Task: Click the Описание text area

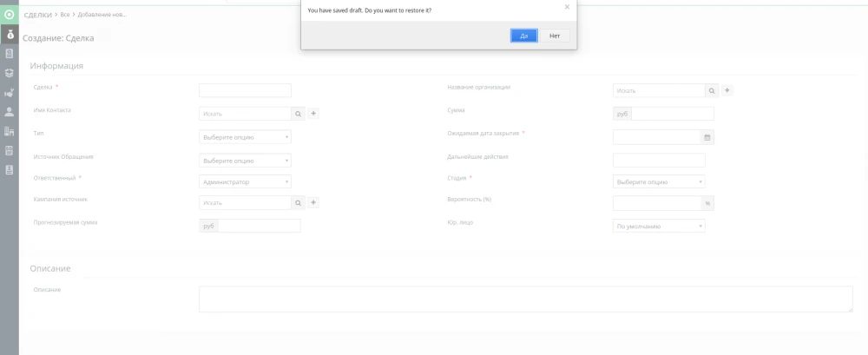Action: (x=526, y=299)
